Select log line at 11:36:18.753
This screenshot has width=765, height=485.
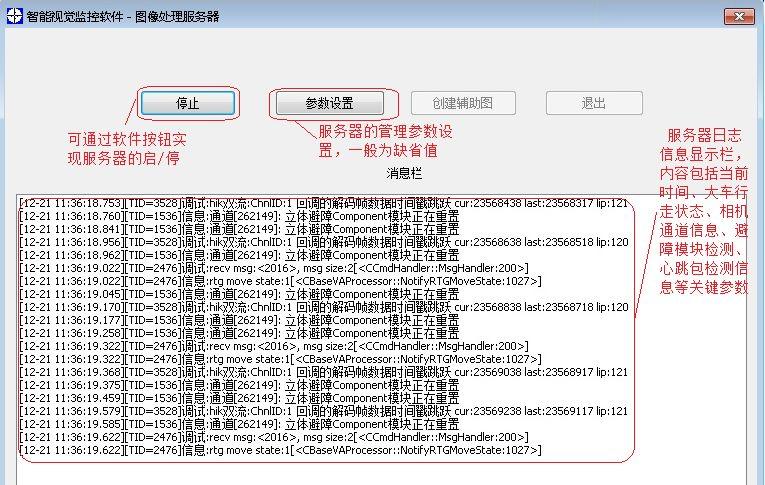323,203
